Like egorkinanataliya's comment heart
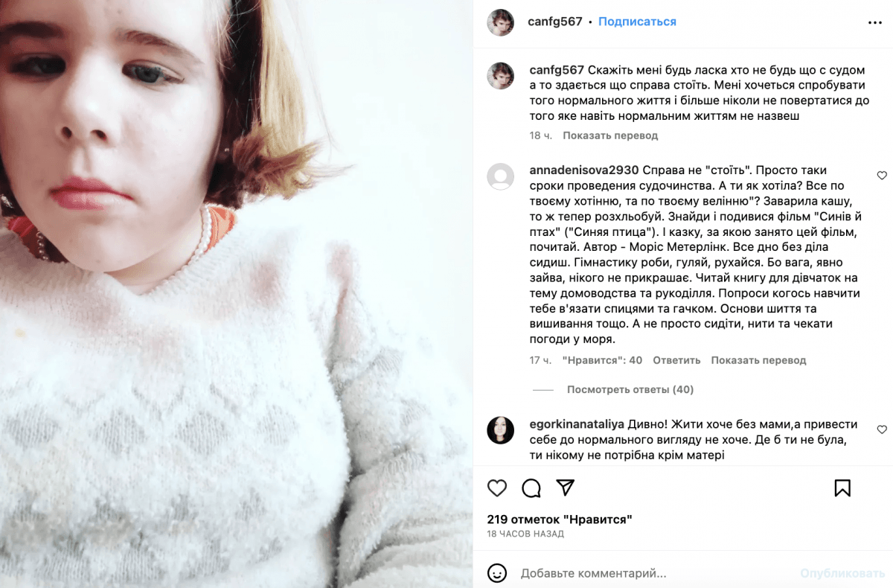Viewport: 893px width, 588px height. [x=882, y=429]
